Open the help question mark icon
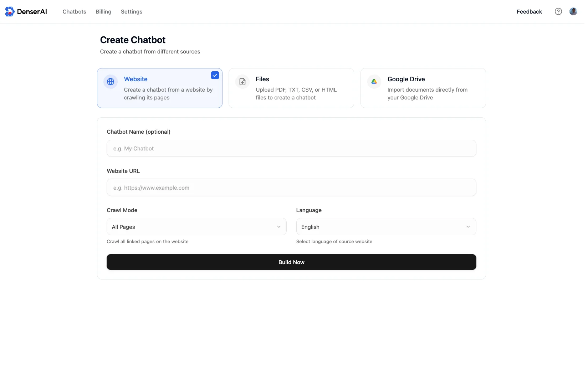This screenshot has width=588, height=390. (x=558, y=11)
